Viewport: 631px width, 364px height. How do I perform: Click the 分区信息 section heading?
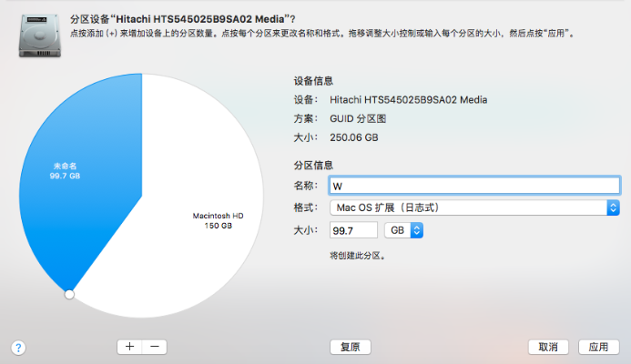point(313,166)
